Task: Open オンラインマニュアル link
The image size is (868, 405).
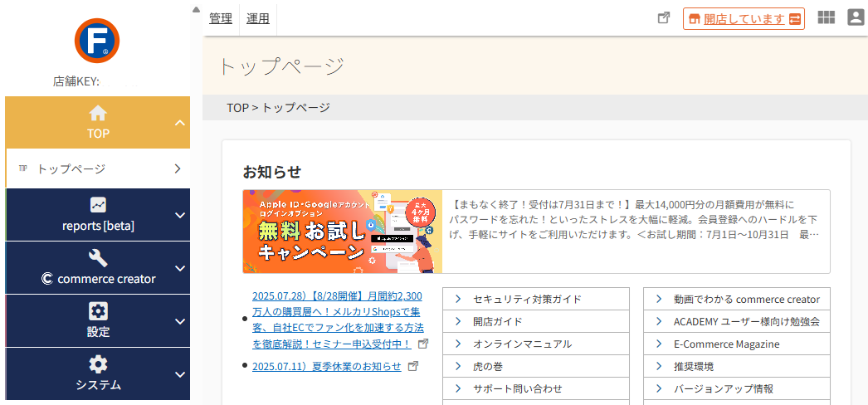Action: [x=522, y=344]
